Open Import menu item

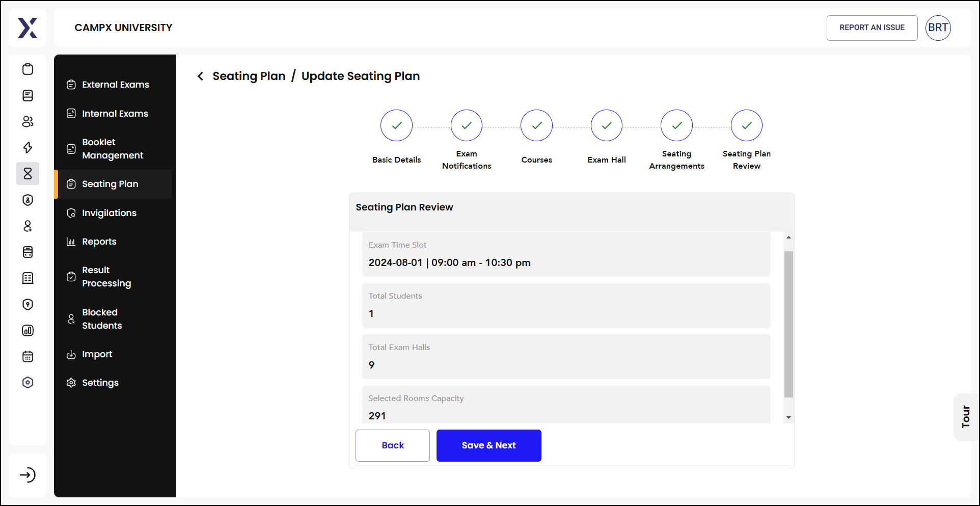coord(113,354)
